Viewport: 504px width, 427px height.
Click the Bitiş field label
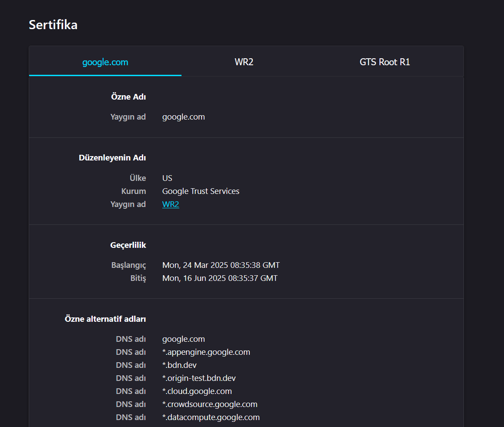138,278
